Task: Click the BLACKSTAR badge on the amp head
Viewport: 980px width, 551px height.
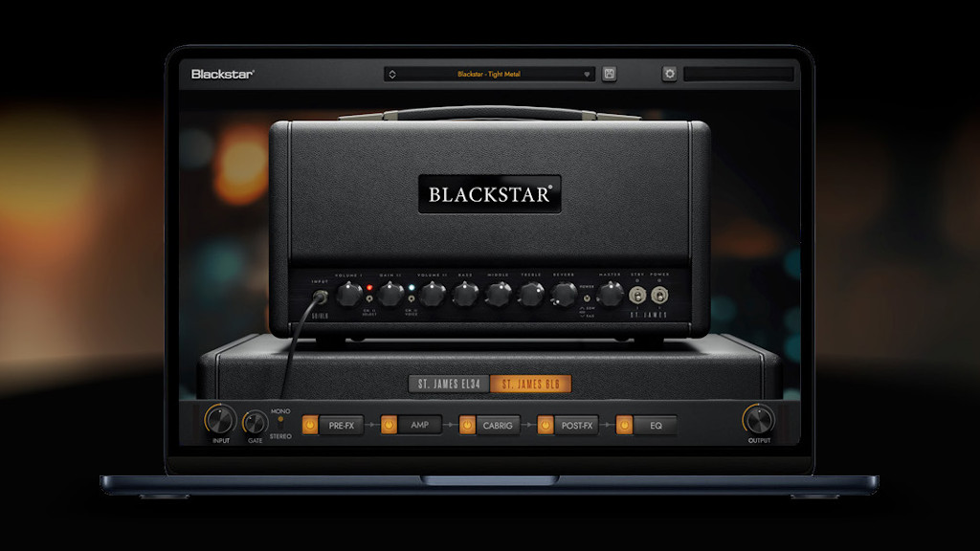Action: click(489, 194)
